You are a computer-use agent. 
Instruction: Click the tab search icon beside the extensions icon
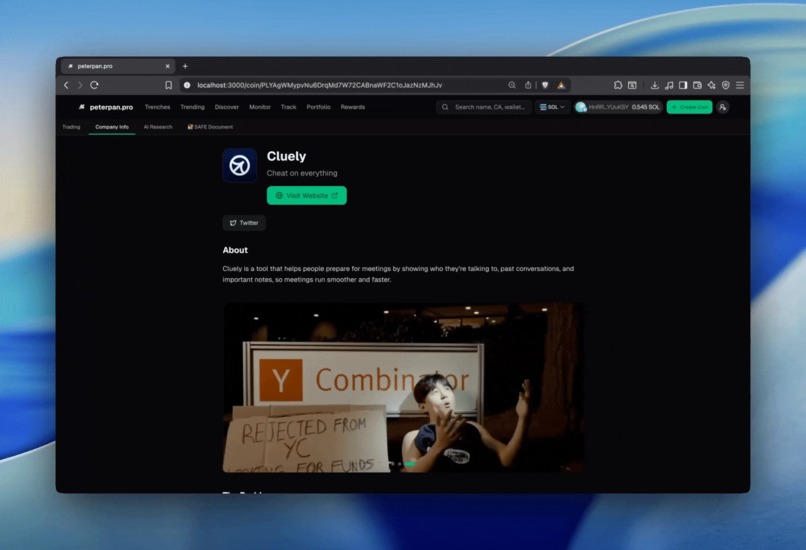point(632,85)
